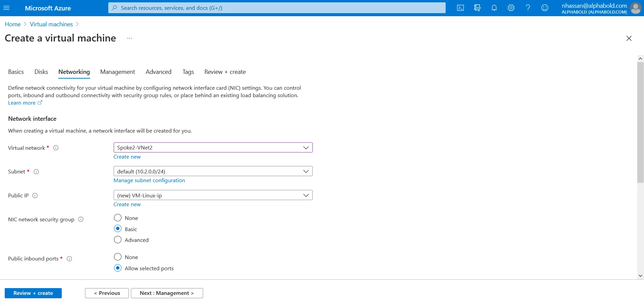Click Create new under Virtual network

pyautogui.click(x=127, y=157)
